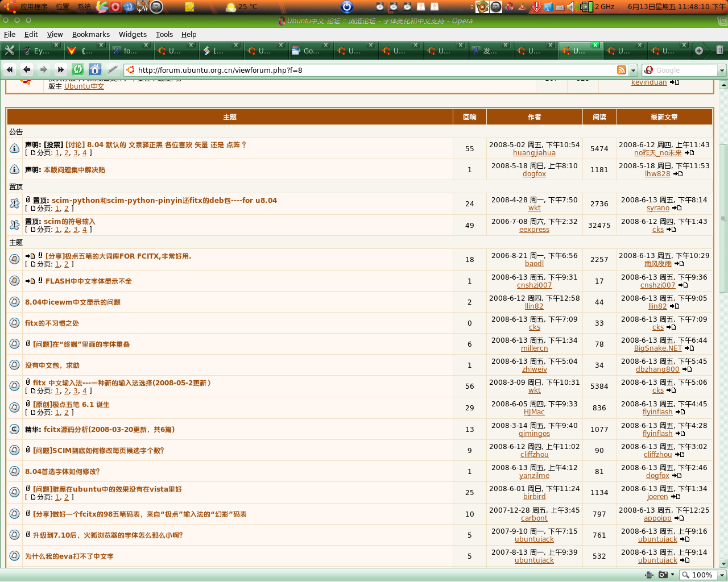Open topic fcitx源码分析(2008-03-20更新，共6篇)

point(109,430)
